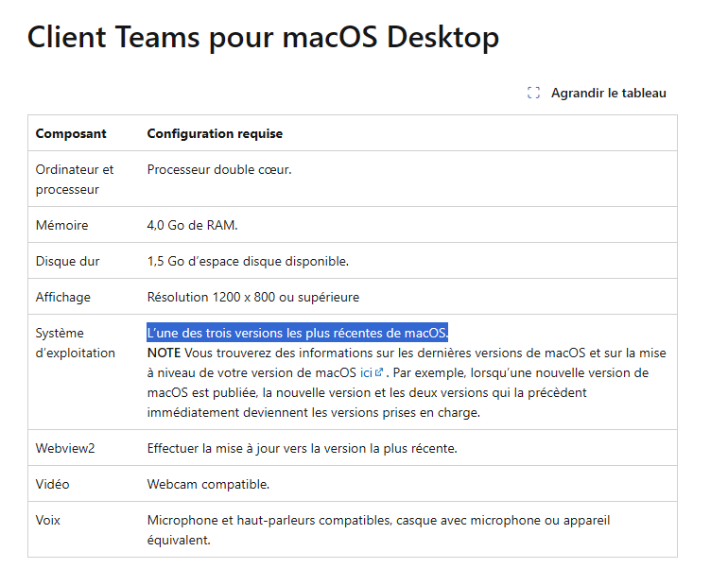
Task: Click the Disque dur row label
Action: [68, 261]
